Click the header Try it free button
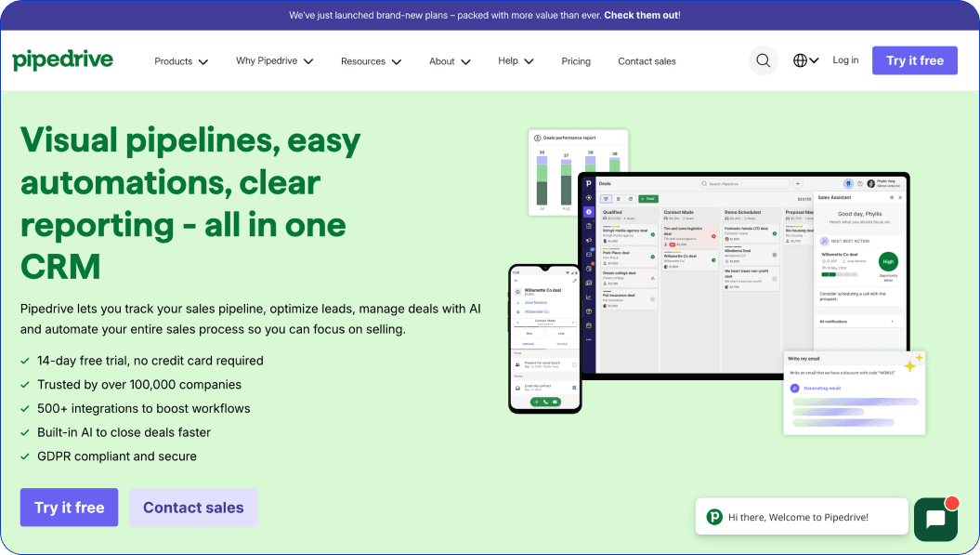The height and width of the screenshot is (555, 980). click(914, 60)
